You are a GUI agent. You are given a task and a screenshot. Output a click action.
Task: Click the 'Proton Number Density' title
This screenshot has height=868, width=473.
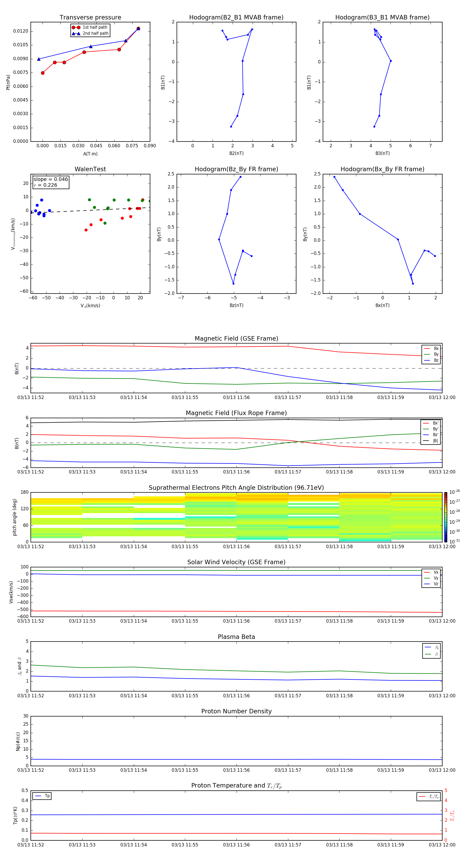(236, 711)
